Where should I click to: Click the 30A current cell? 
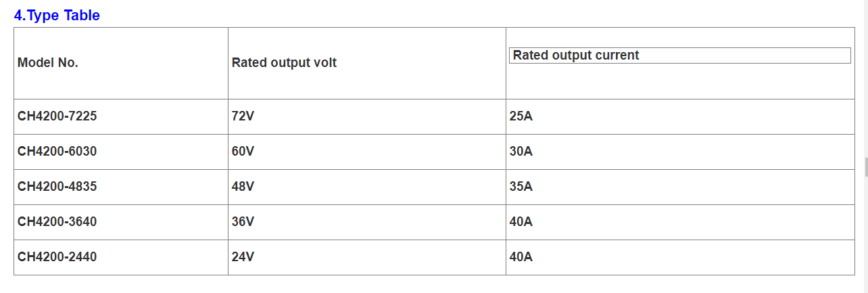pos(680,152)
